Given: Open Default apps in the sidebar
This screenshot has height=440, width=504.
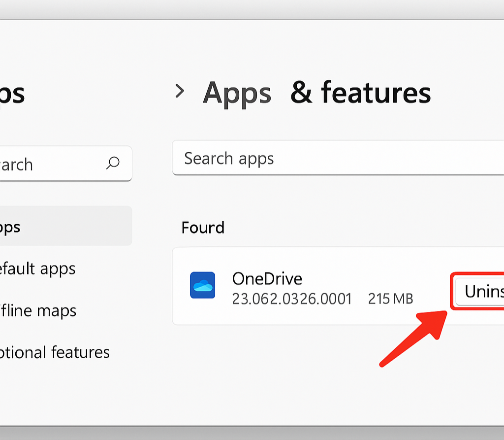Looking at the screenshot, I should (37, 269).
